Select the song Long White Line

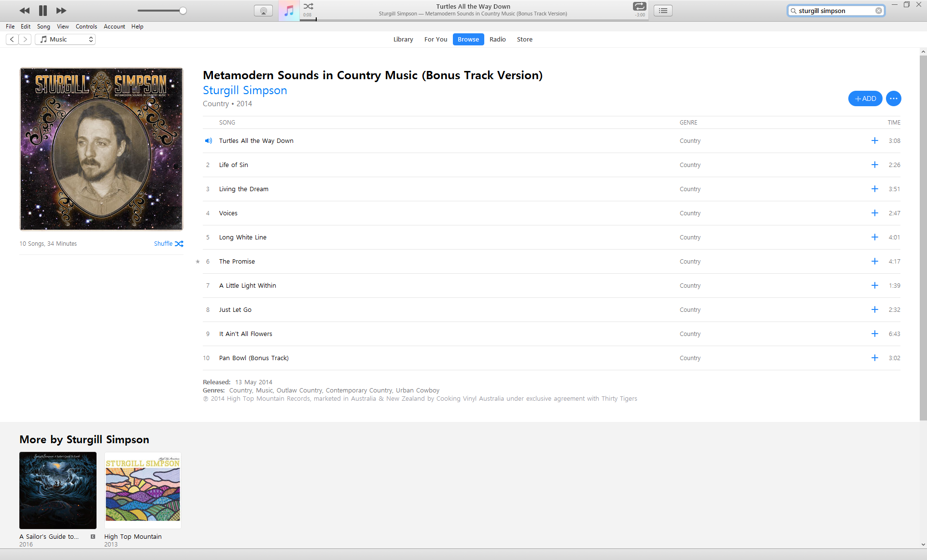click(x=551, y=238)
